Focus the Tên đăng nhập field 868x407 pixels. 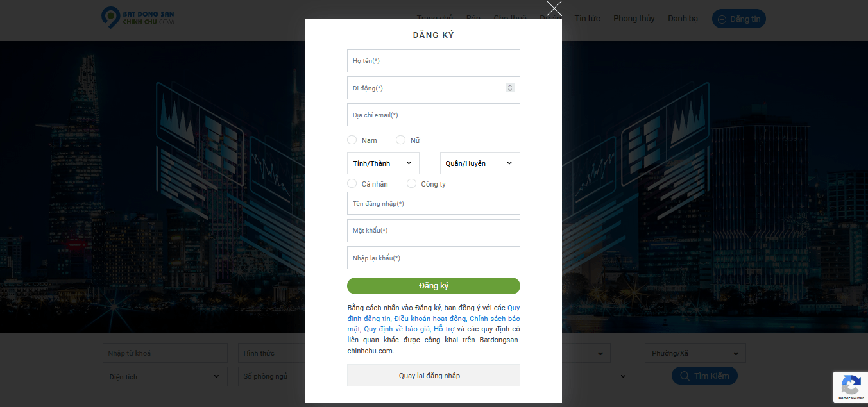[x=434, y=203]
